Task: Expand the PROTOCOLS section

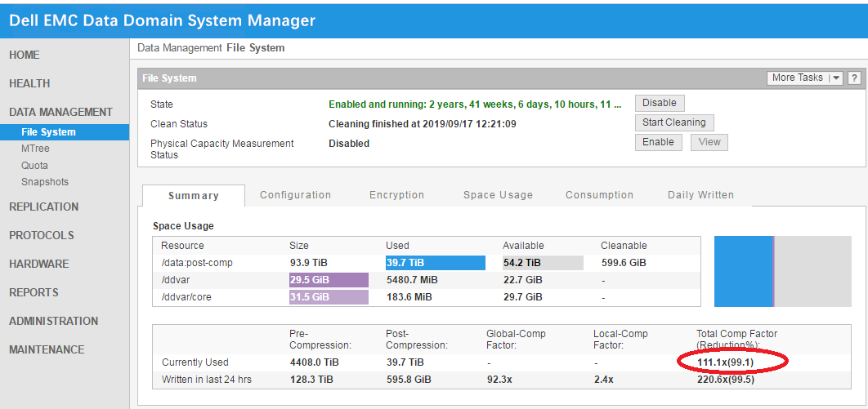Action: (42, 235)
